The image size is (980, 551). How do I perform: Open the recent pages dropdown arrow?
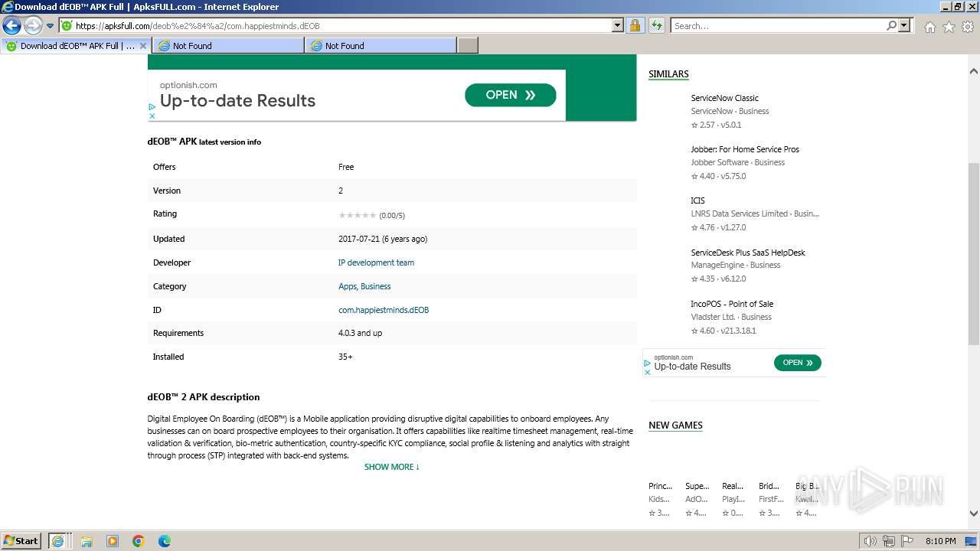pos(51,26)
